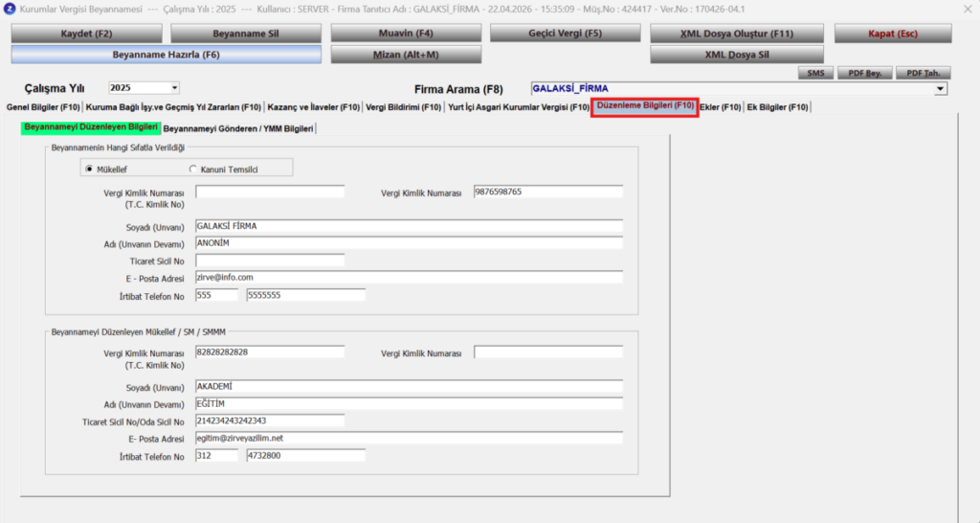Image resolution: width=980 pixels, height=523 pixels.
Task: Select the Düzenleme Bilgileri (F10) tab
Action: click(645, 105)
